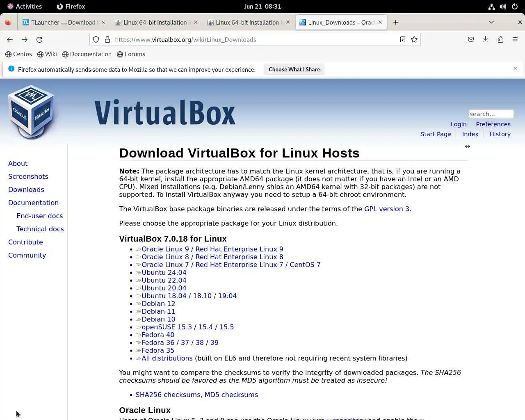The width and height of the screenshot is (525, 420).
Task: Open the Documentation bookmark in toolbar
Action: [87, 54]
